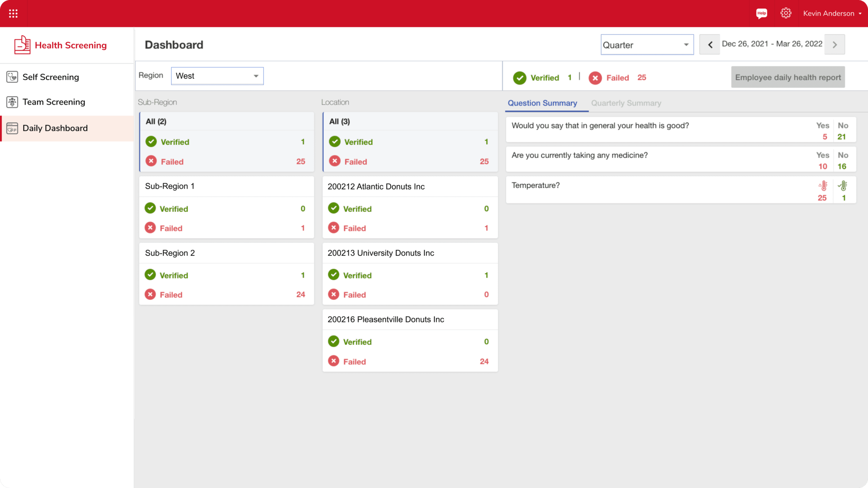The width and height of the screenshot is (868, 488).
Task: Click the Team Screening sidebar icon
Action: click(x=12, y=102)
